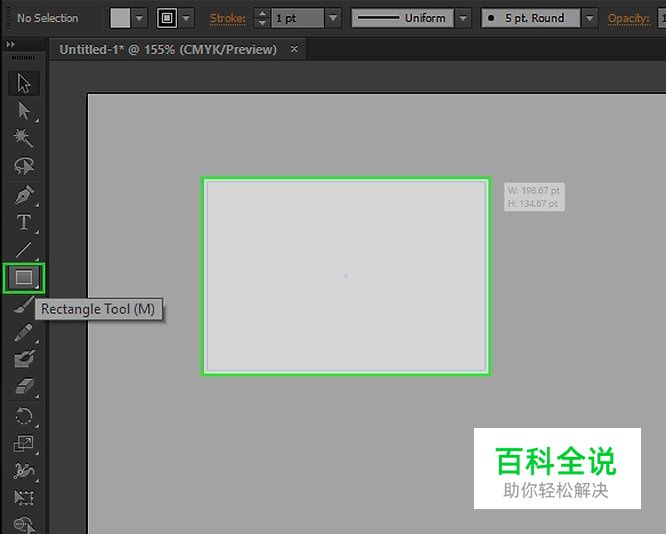Select the Rotate tool
The width and height of the screenshot is (666, 534).
pos(24,416)
